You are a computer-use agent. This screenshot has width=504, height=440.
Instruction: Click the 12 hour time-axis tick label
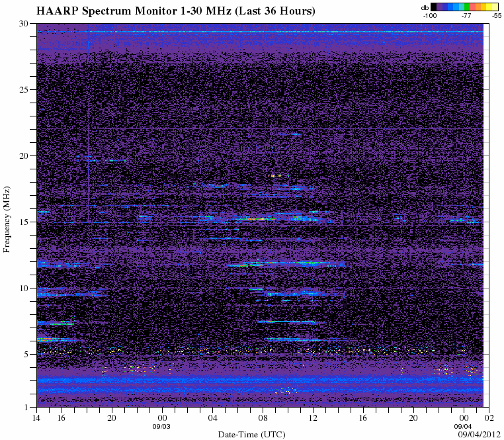[x=313, y=418]
